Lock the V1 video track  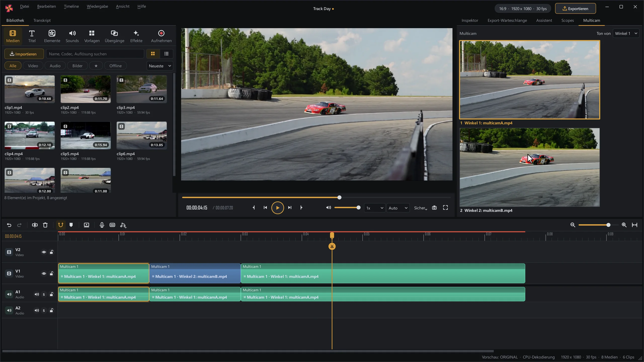(x=52, y=274)
